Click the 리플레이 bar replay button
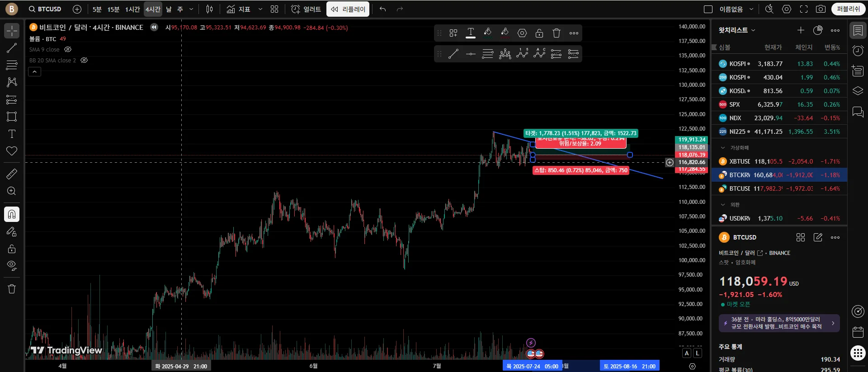The image size is (868, 372). tap(348, 9)
